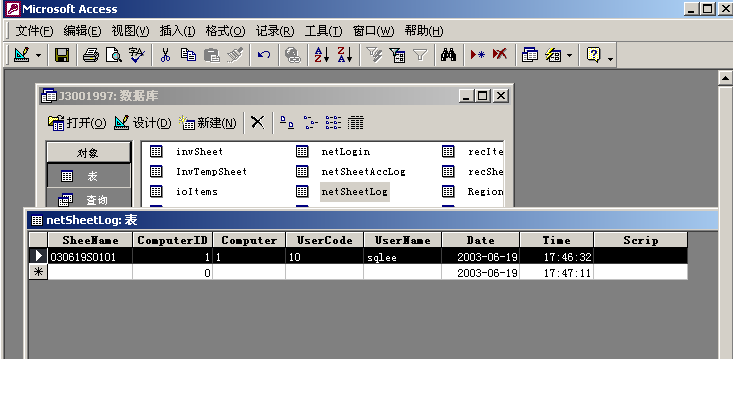Click the Cut scissors icon

[x=165, y=56]
